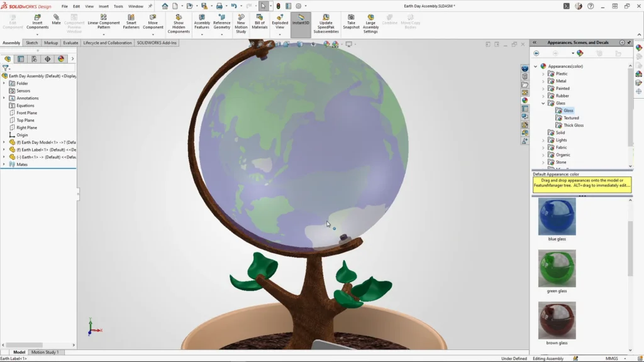The height and width of the screenshot is (362, 644).
Task: Open Large Assembly Settings
Action: (x=370, y=24)
